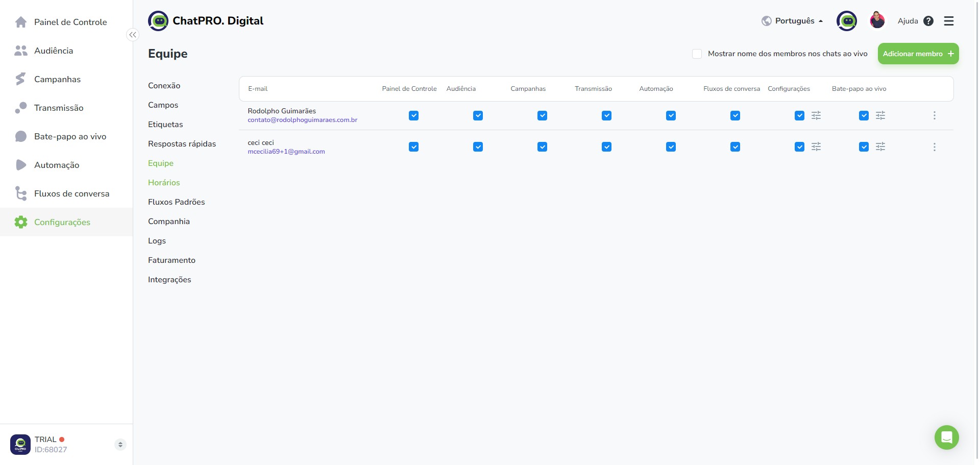Go to Respostas rápidas settings section
Viewport: 980px width, 465px height.
(182, 144)
